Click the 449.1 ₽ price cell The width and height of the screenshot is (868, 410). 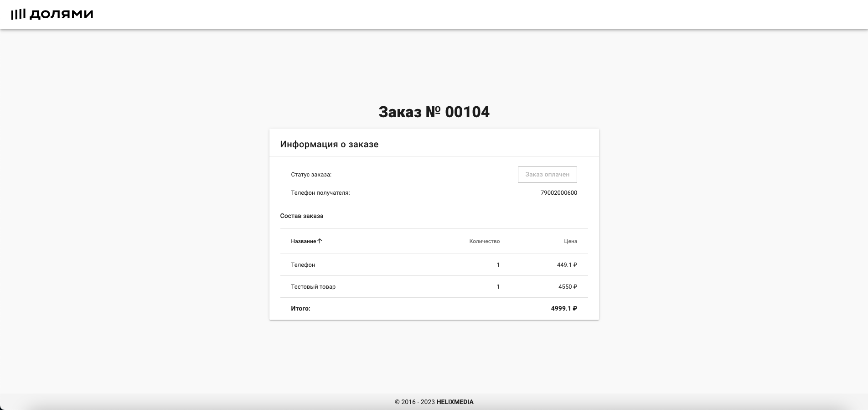(x=567, y=265)
